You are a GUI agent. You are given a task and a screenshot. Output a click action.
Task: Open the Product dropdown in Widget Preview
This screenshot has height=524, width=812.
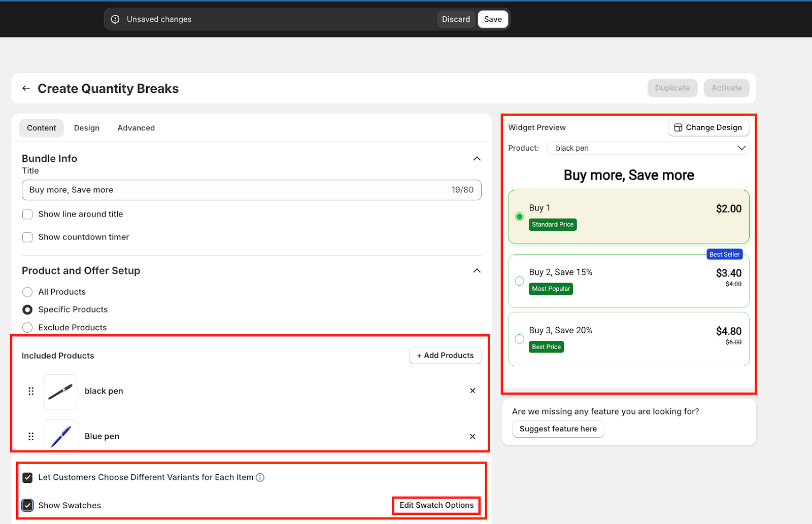[x=648, y=148]
